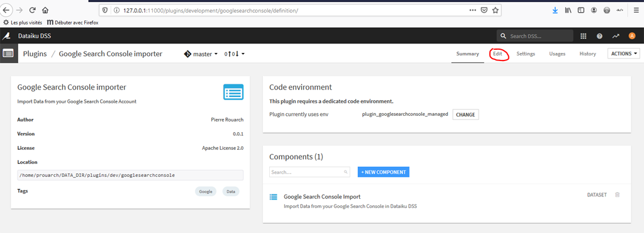Screen dimensions: 644x233
Task: Go back with the browser back arrow
Action: coord(7,10)
